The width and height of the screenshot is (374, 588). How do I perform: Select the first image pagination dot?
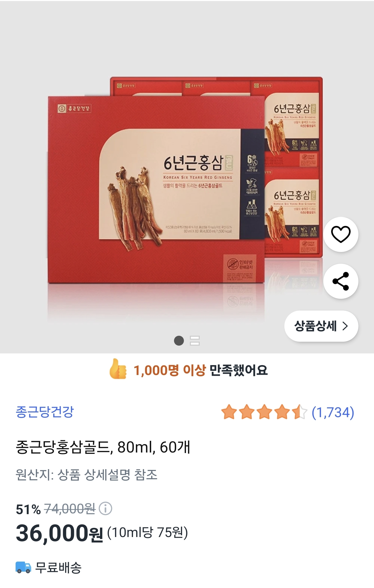[x=179, y=341]
